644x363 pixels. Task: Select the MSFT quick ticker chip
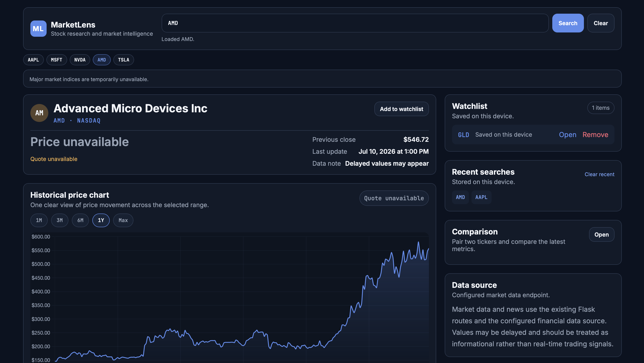[56, 60]
